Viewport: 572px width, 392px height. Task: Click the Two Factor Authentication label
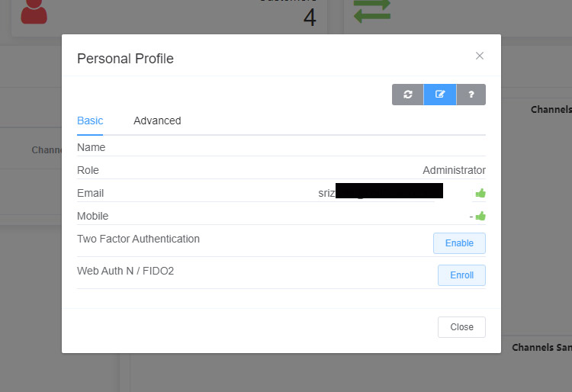click(x=138, y=239)
